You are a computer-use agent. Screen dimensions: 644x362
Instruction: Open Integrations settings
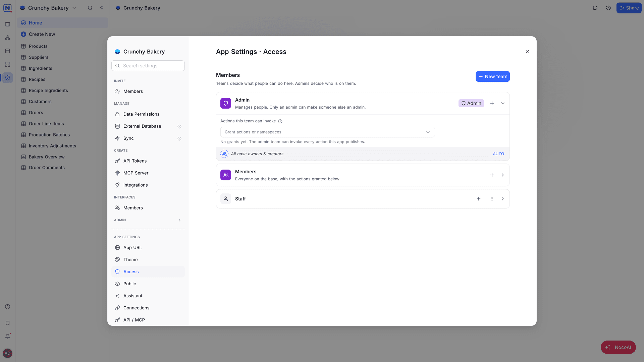tap(148, 185)
